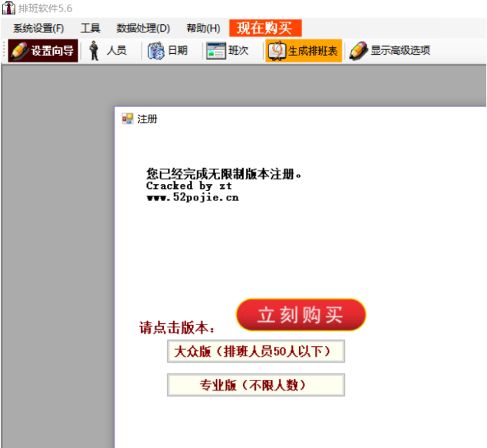Open the 系统设置(F) menu
Viewport: 487px width, 448px height.
click(x=38, y=28)
